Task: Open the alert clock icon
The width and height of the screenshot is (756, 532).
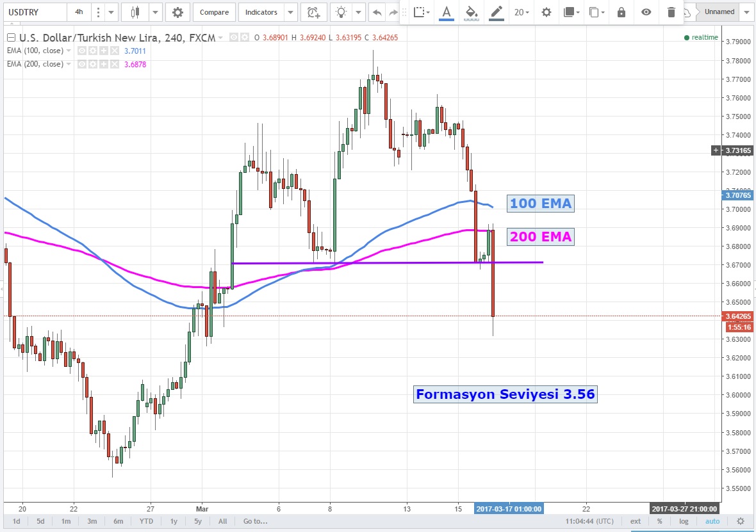Action: coord(313,12)
